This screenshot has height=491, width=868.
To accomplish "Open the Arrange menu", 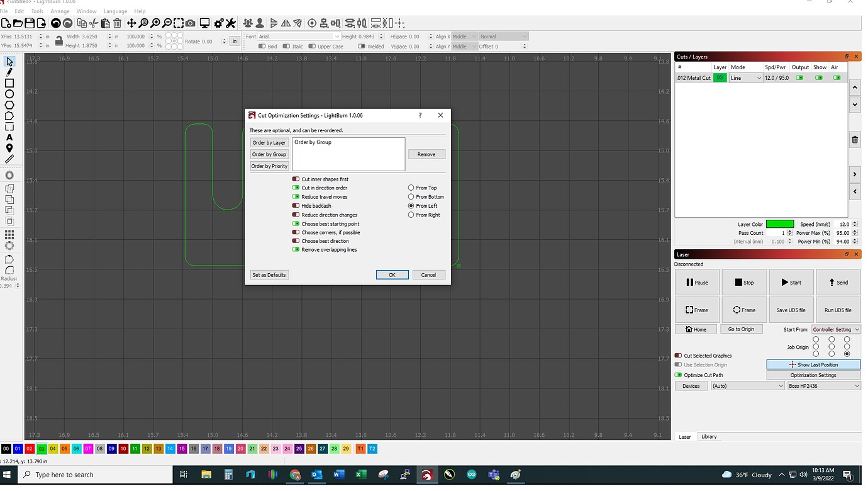I will [60, 11].
